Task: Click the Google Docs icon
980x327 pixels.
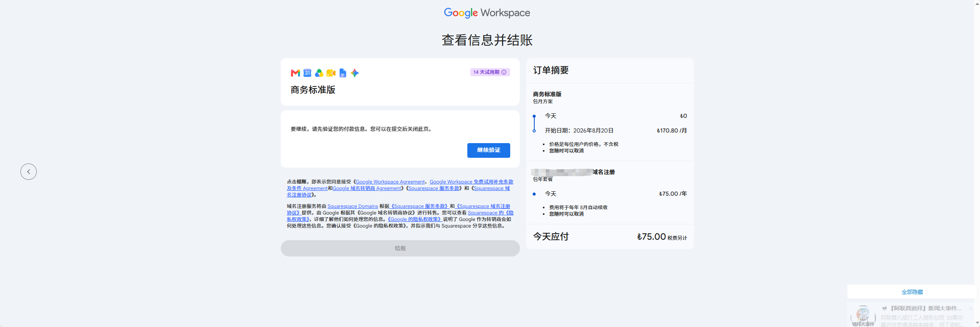Action: pyautogui.click(x=343, y=73)
